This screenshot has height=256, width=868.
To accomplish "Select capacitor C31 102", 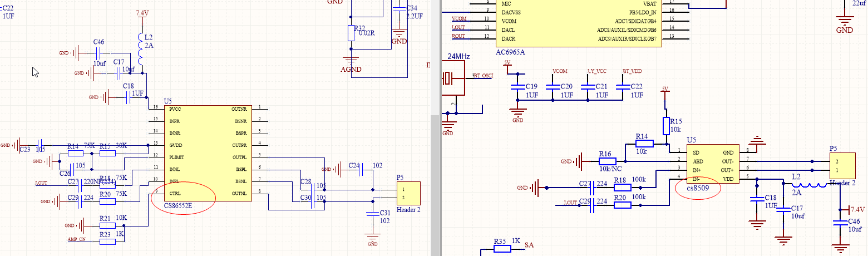I will pyautogui.click(x=372, y=214).
